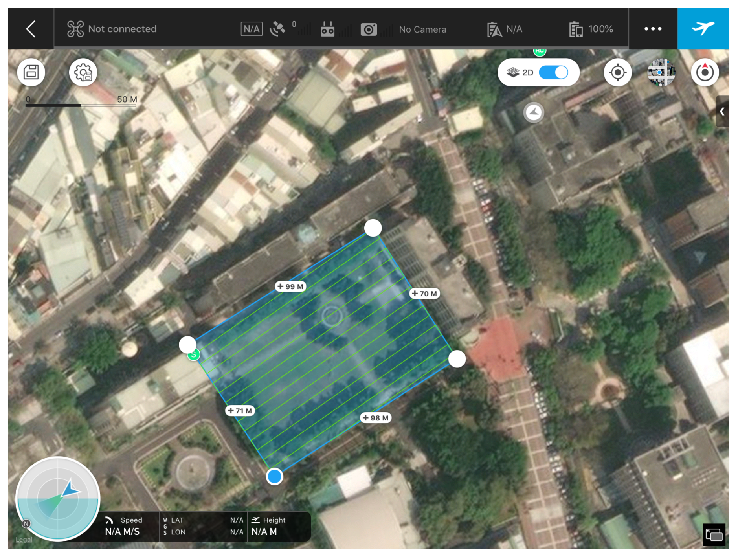
Task: Switch map type via map thumbnail
Action: pyautogui.click(x=661, y=72)
